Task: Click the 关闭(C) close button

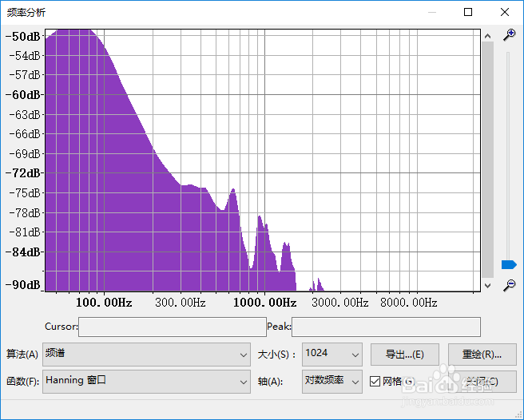Action: [482, 381]
